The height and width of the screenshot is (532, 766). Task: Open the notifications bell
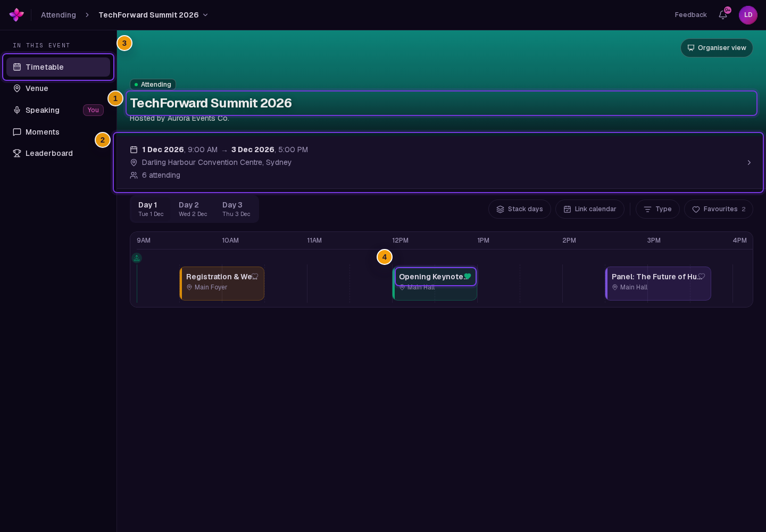pyautogui.click(x=723, y=15)
